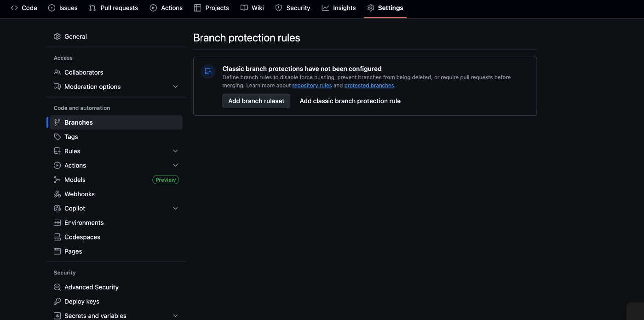Select the Branches icon in sidebar
644x320 pixels.
(x=57, y=122)
